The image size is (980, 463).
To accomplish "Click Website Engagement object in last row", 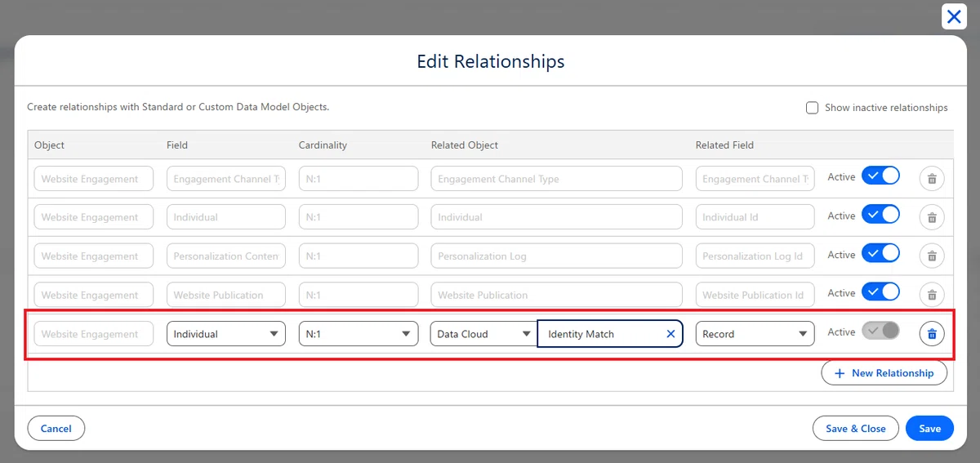I will [94, 334].
